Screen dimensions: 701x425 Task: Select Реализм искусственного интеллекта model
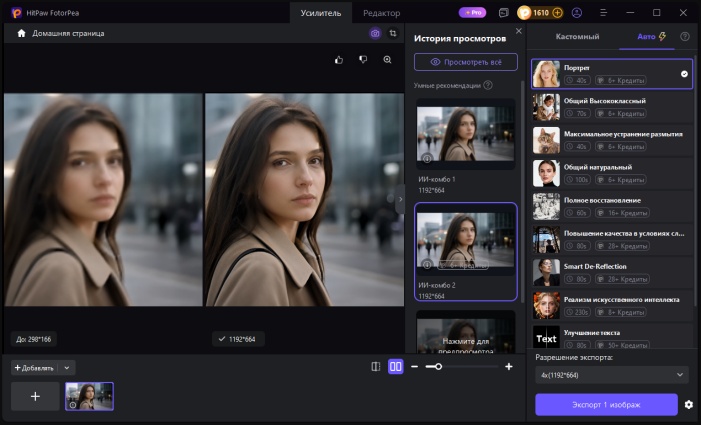coord(612,306)
